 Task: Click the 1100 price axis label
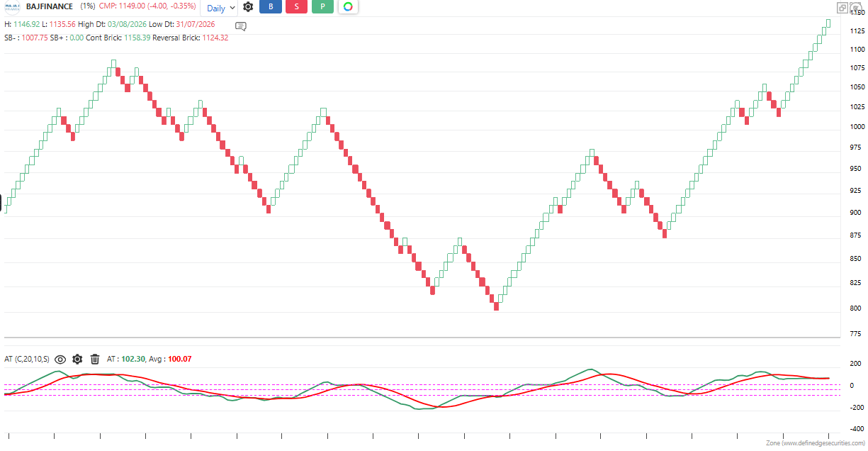856,50
